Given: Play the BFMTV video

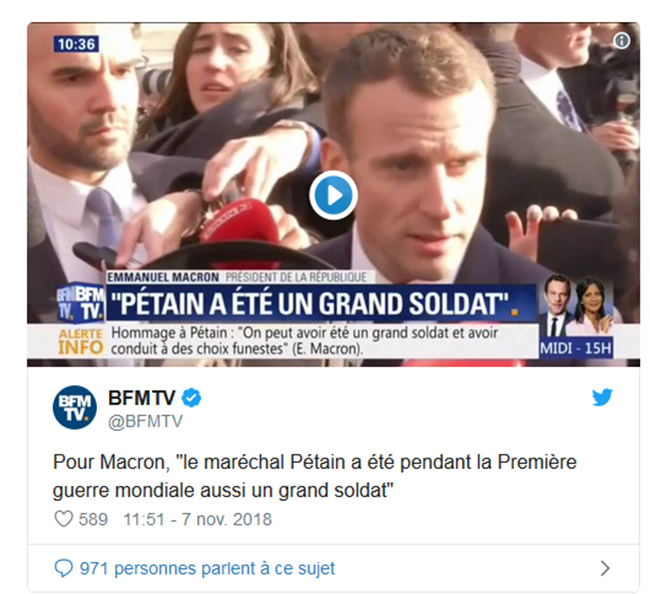Looking at the screenshot, I should pyautogui.click(x=333, y=195).
